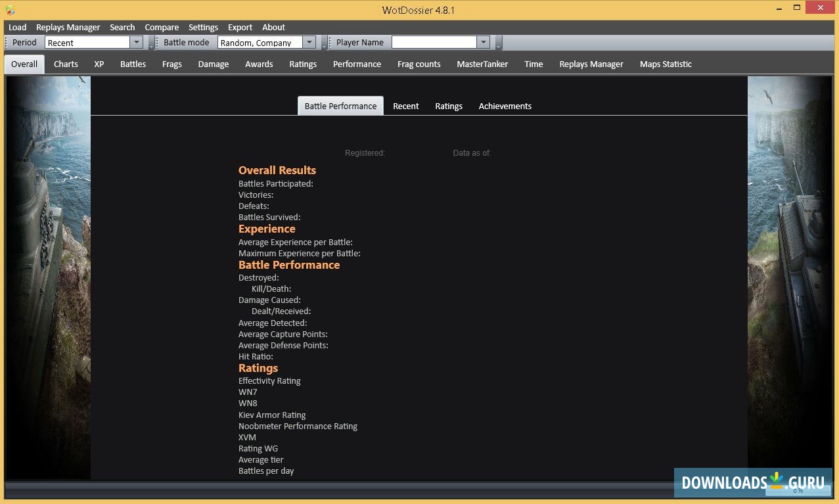Screen dimensions: 839x504
Task: Click the WotDossier app icon in title bar
Action: [10, 10]
